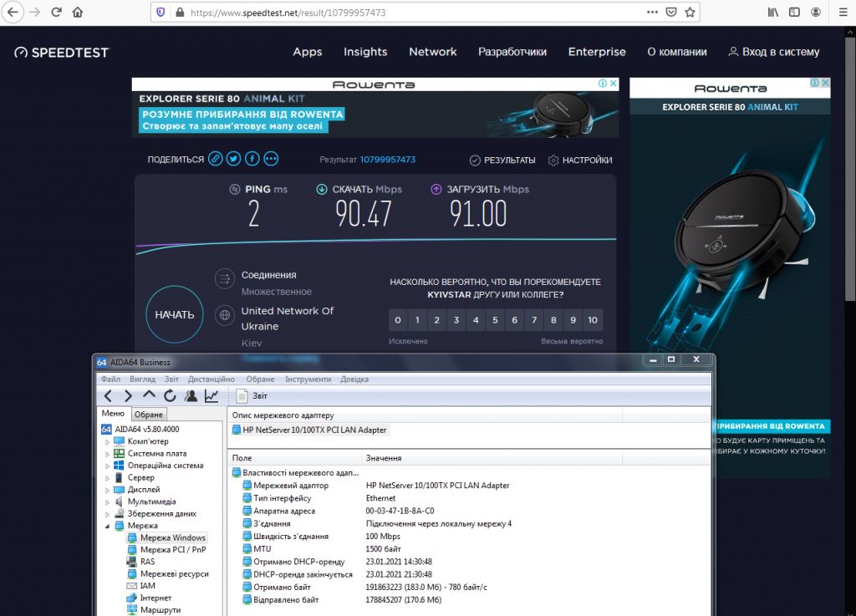Screen dimensions: 856x616
Task: Open the Insights navigation item on Speedtest
Action: pos(365,52)
